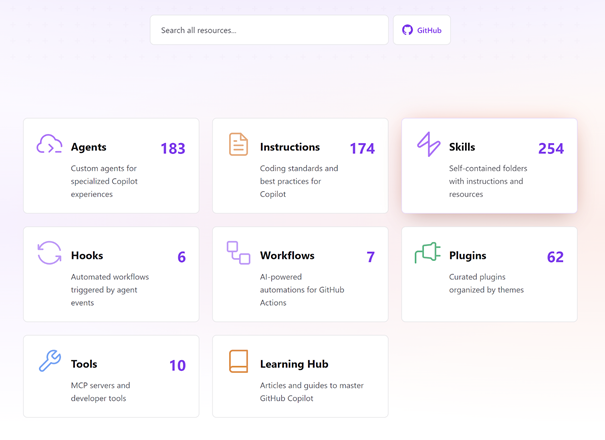
Task: Click the Hooks sync arrows icon
Action: click(x=49, y=253)
